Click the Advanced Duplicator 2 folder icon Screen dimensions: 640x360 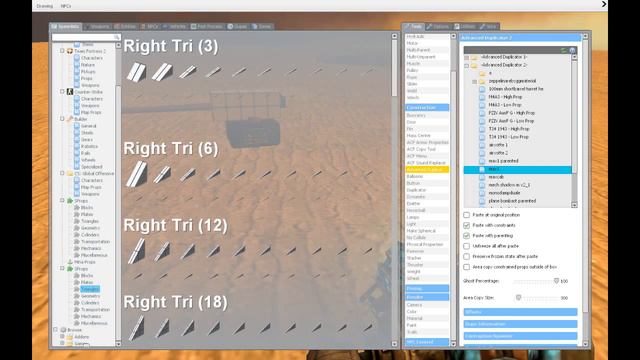[x=474, y=65]
